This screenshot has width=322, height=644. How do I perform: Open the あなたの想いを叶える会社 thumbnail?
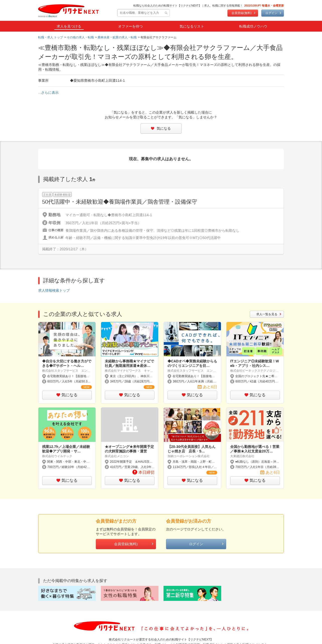[67, 425]
